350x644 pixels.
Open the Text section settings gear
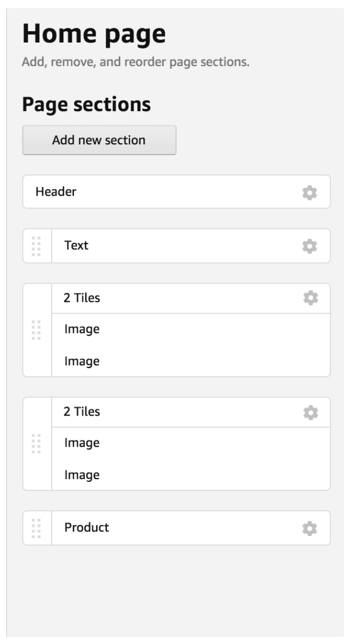click(310, 246)
